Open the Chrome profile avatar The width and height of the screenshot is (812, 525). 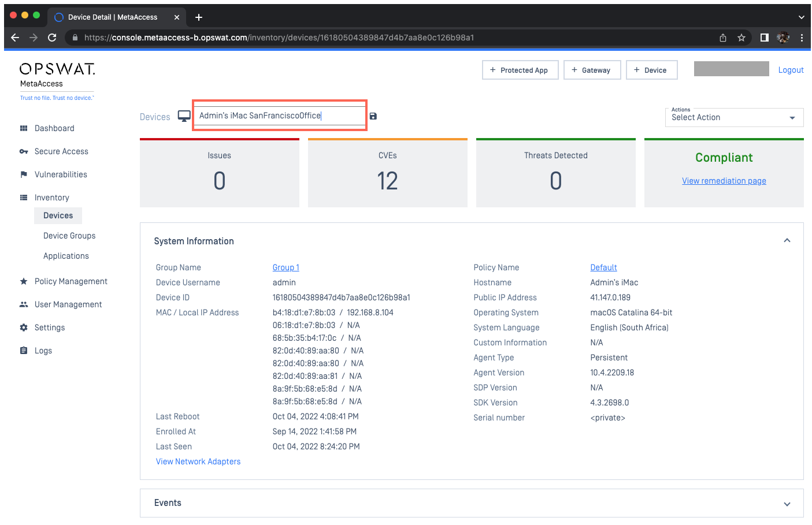(783, 38)
